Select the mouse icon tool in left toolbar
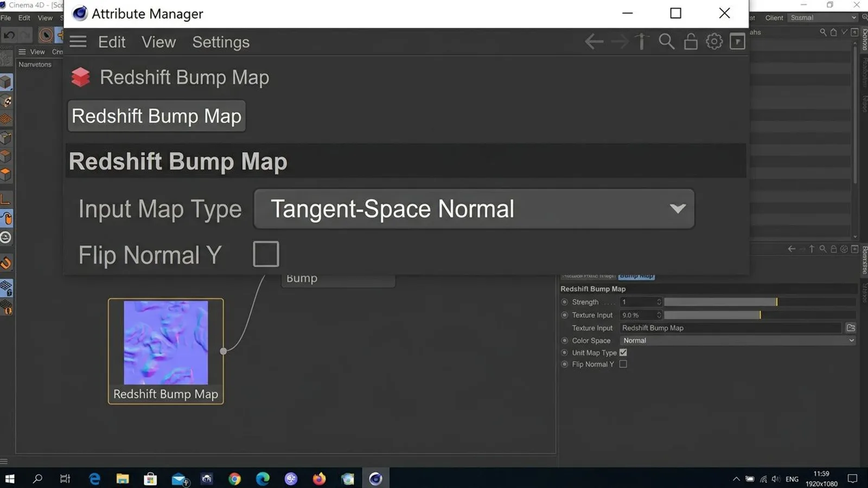Screen dimensions: 868x488 [6, 219]
